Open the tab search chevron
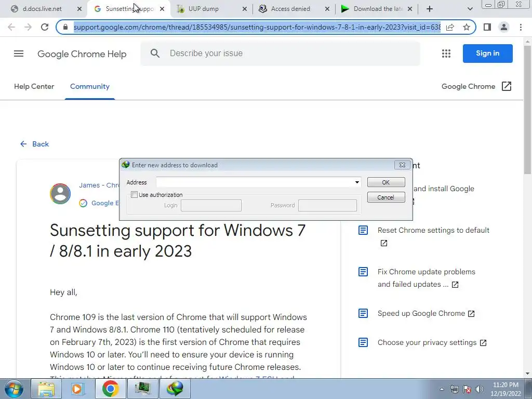This screenshot has width=532, height=399. (470, 9)
